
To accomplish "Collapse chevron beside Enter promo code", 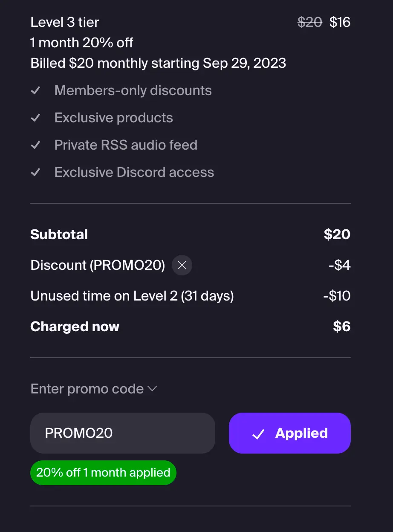I will tap(152, 389).
